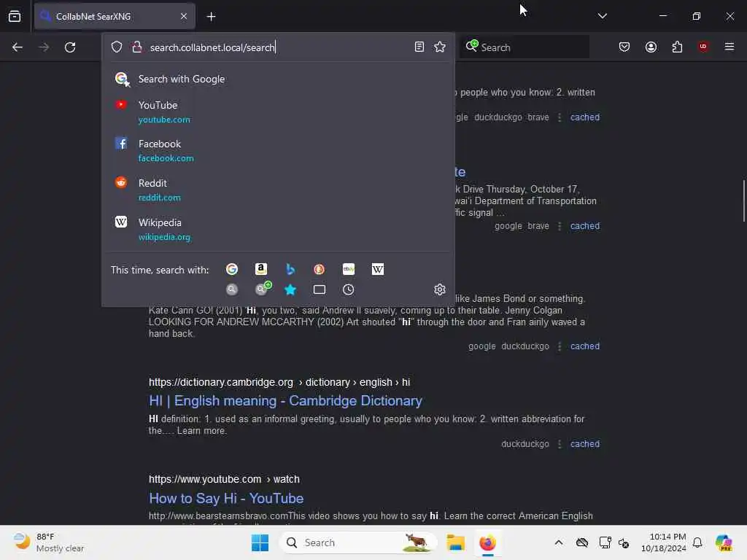Screen dimensions: 747x560
Task: Search this time with eBay icon
Action: [348, 270]
